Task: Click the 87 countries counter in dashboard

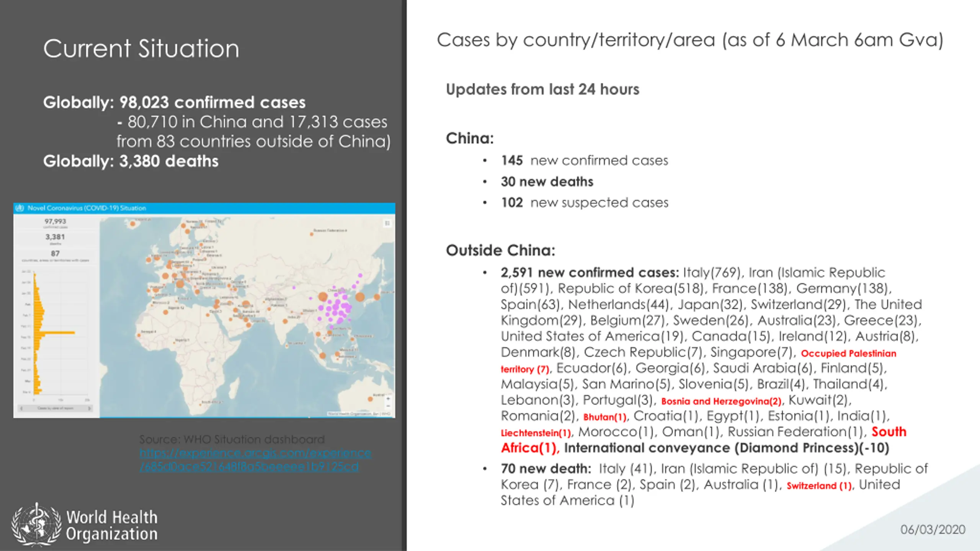Action: 55,255
